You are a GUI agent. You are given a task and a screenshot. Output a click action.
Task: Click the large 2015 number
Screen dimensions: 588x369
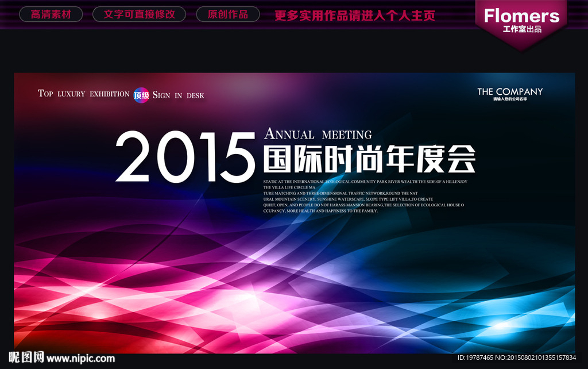tap(185, 157)
